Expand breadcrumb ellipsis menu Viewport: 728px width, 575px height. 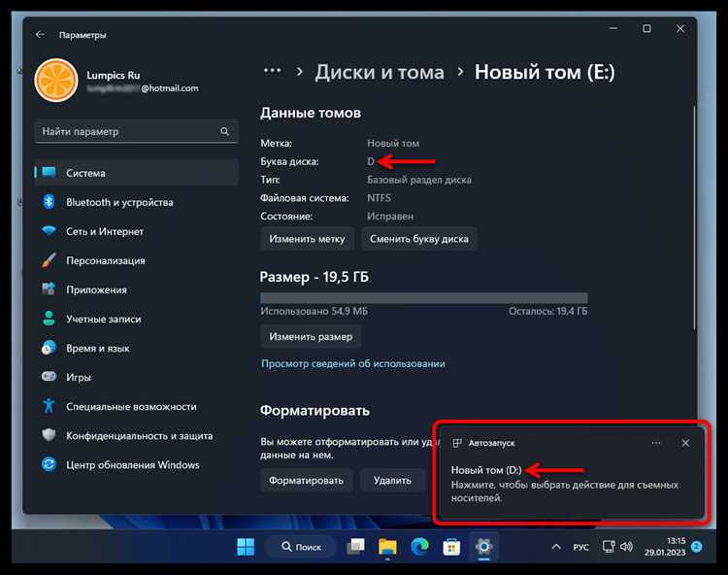[x=272, y=71]
